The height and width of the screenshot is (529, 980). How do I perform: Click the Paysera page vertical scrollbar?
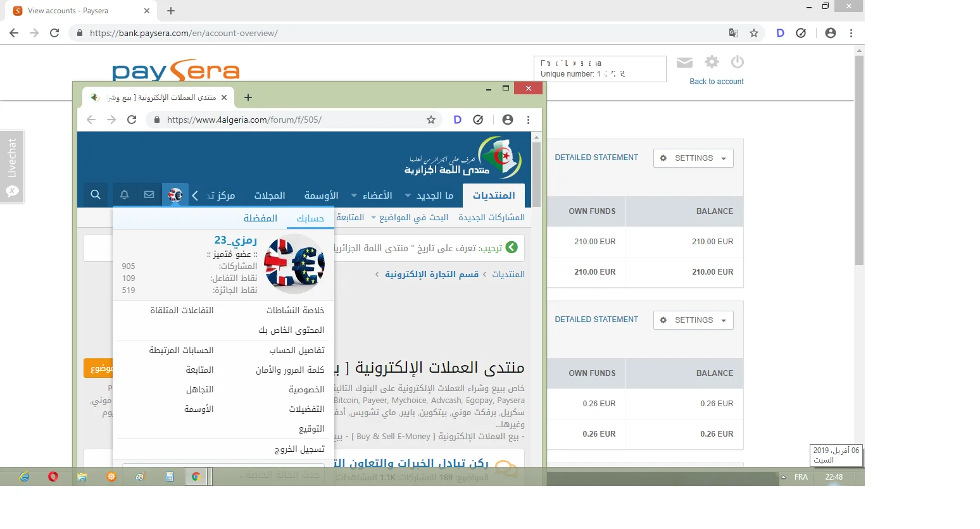[x=859, y=158]
